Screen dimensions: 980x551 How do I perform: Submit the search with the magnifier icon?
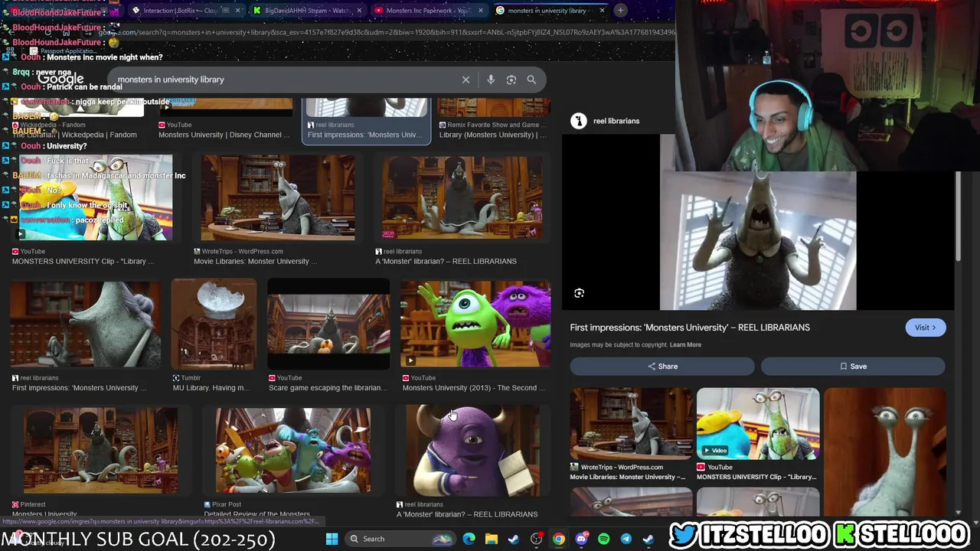pyautogui.click(x=531, y=80)
